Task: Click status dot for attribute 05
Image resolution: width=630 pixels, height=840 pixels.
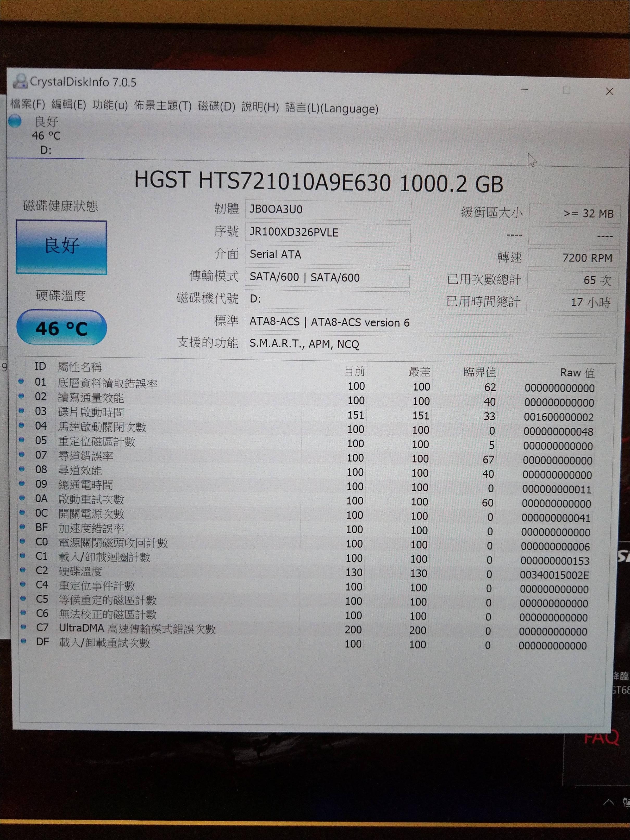Action: click(x=22, y=440)
